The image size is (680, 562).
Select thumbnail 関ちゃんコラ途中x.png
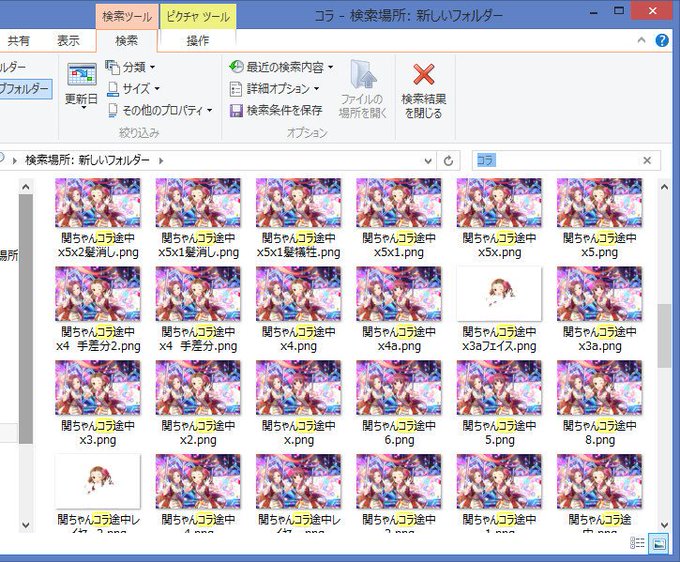pos(298,387)
